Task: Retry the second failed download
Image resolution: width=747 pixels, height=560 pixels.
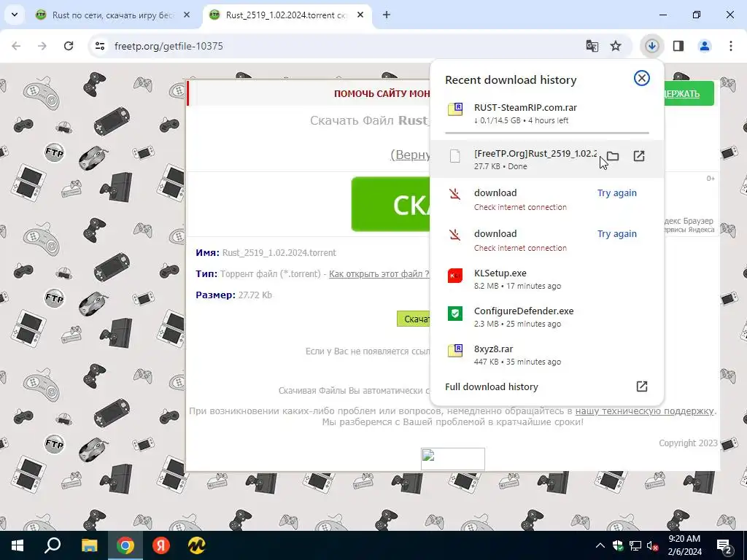Action: click(x=617, y=234)
